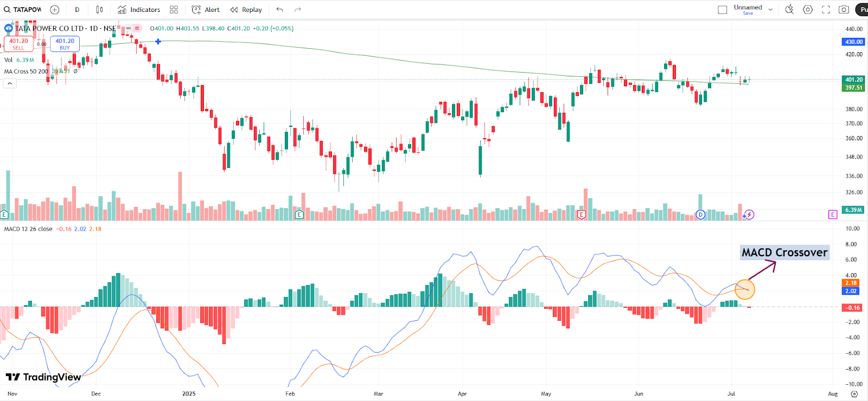Collapse the indicator legend chevron
The height and width of the screenshot is (401, 868).
pos(10,83)
